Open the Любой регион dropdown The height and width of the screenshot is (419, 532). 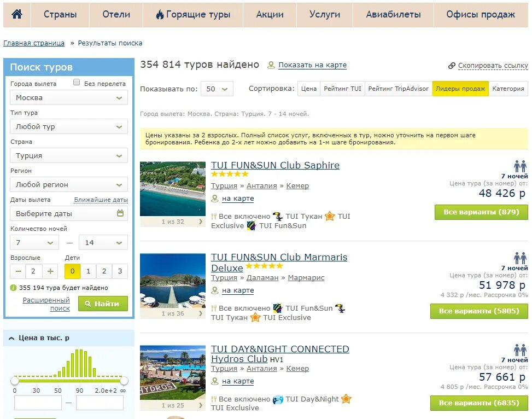69,184
